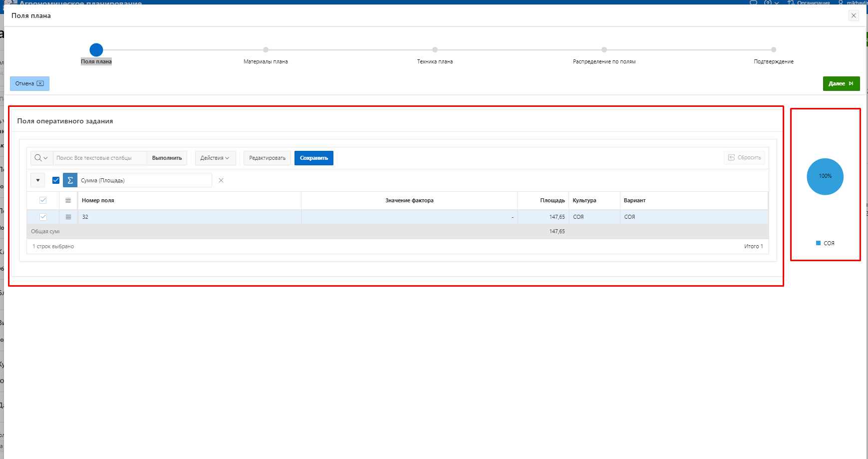868x459 pixels.
Task: Click the blue pie chart 100% slice
Action: pos(825,177)
